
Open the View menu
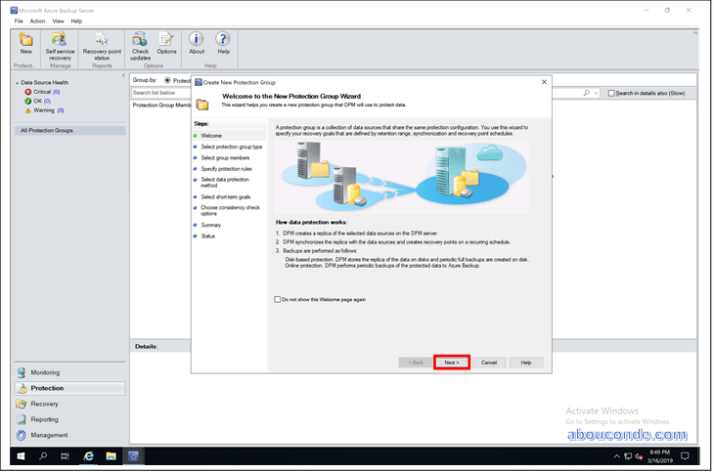pyautogui.click(x=58, y=21)
